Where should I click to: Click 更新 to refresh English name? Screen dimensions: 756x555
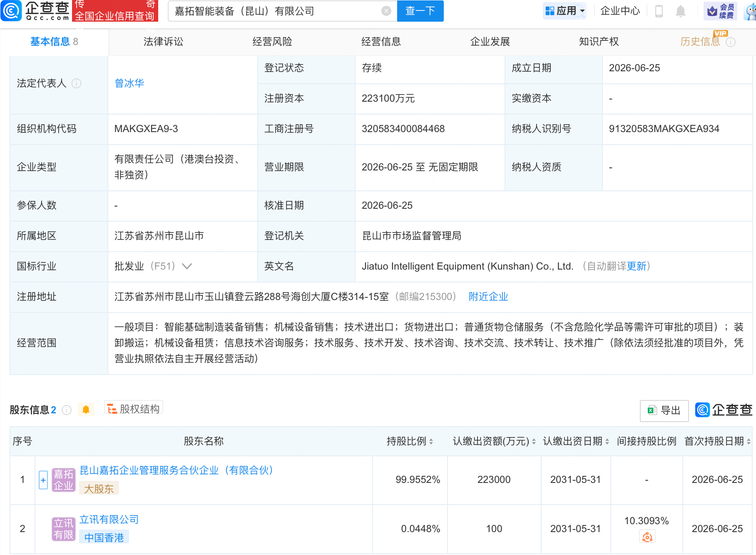pyautogui.click(x=637, y=266)
